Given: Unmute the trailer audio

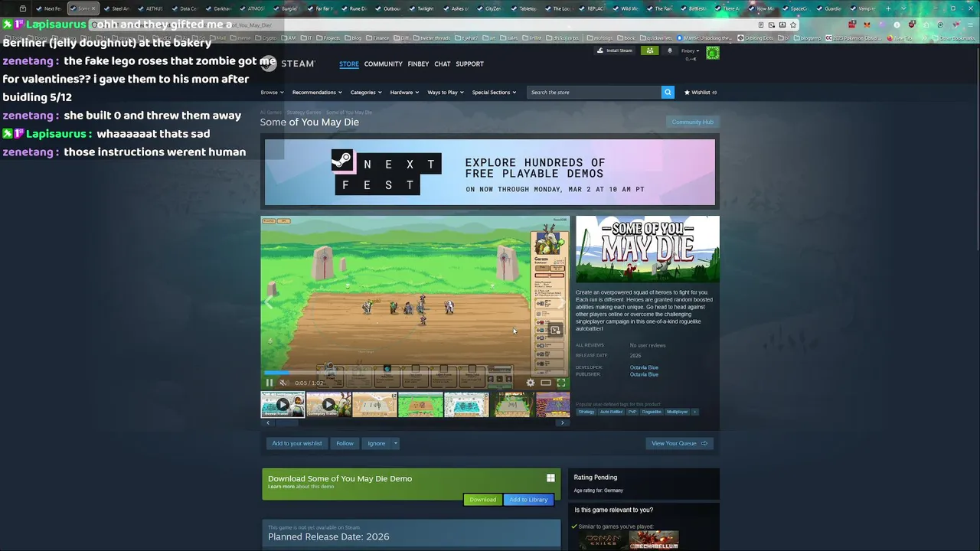Looking at the screenshot, I should pos(284,383).
